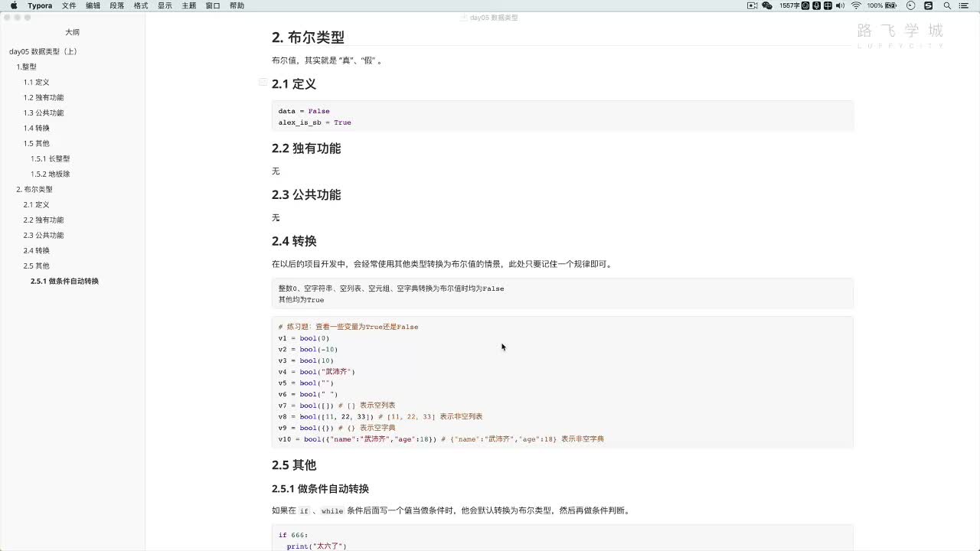Open the 文件 menu
The image size is (980, 551).
[69, 5]
